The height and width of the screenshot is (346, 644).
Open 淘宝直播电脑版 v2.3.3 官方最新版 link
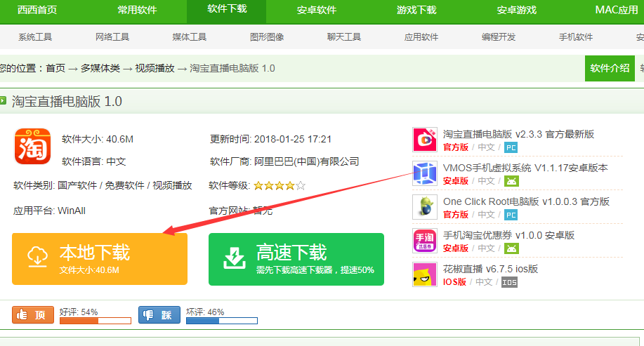tap(518, 134)
